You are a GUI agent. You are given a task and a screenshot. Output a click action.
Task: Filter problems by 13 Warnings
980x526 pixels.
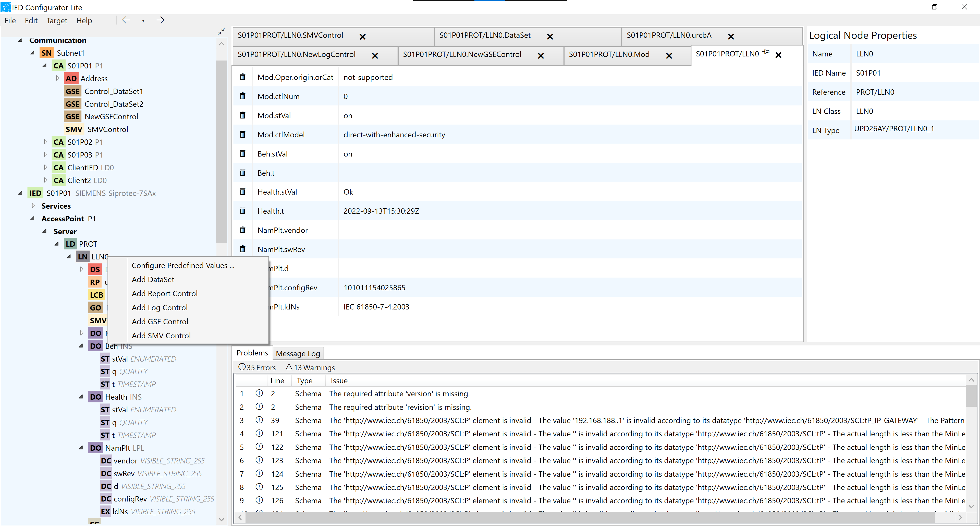tap(310, 367)
